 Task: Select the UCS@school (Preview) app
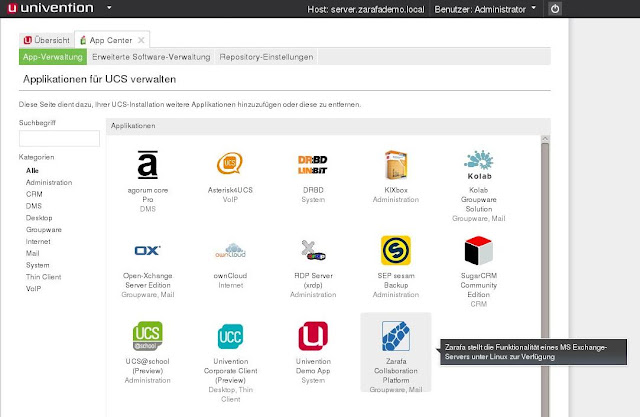coord(148,353)
